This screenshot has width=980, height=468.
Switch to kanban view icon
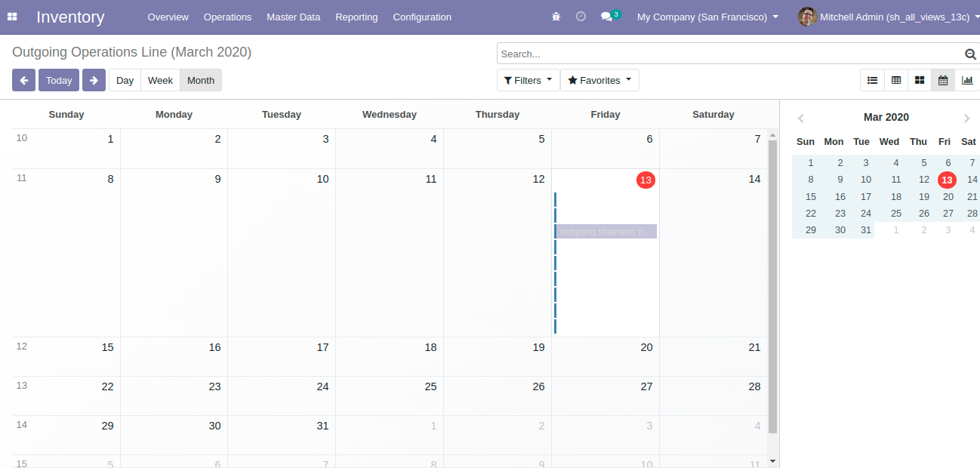[x=920, y=80]
